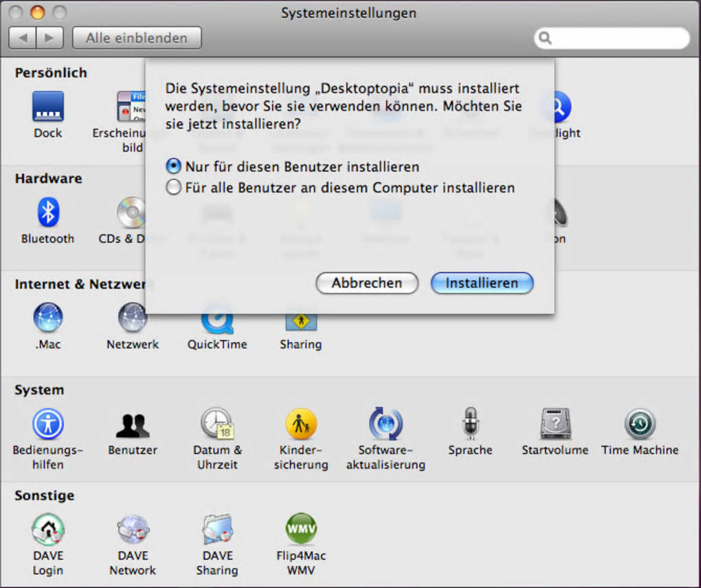The image size is (701, 588).
Task: Go back with the left arrow button
Action: [x=23, y=38]
